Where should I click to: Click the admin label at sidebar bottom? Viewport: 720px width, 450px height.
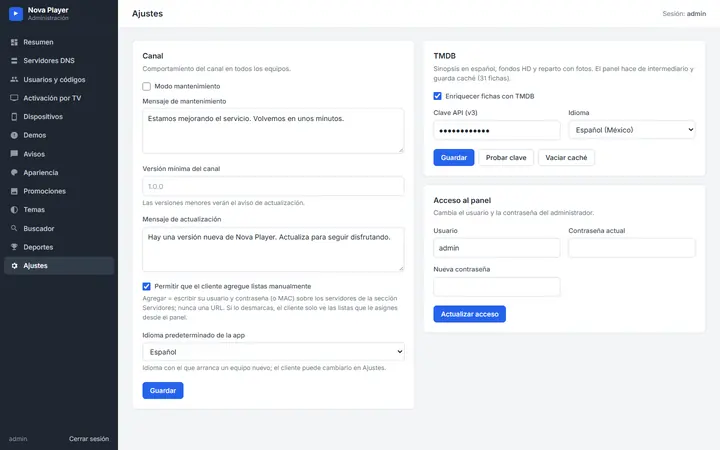click(18, 439)
